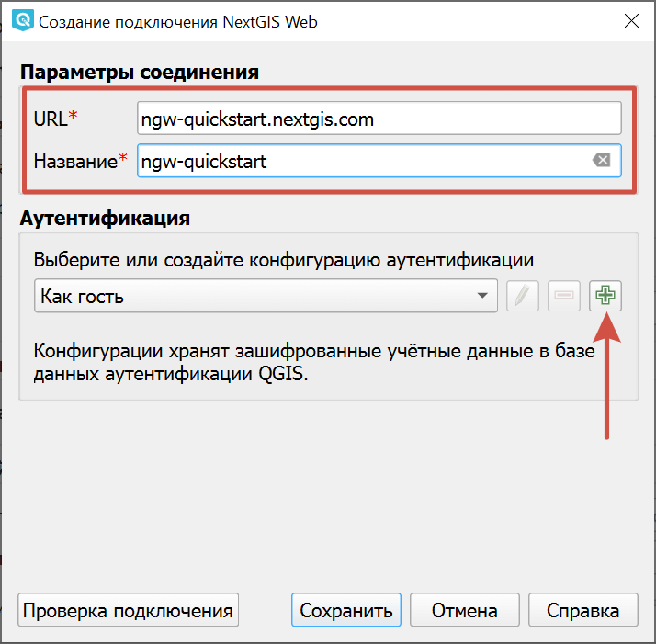Click the dialog title 'Создание подключения NextGIS Web'

178,22
